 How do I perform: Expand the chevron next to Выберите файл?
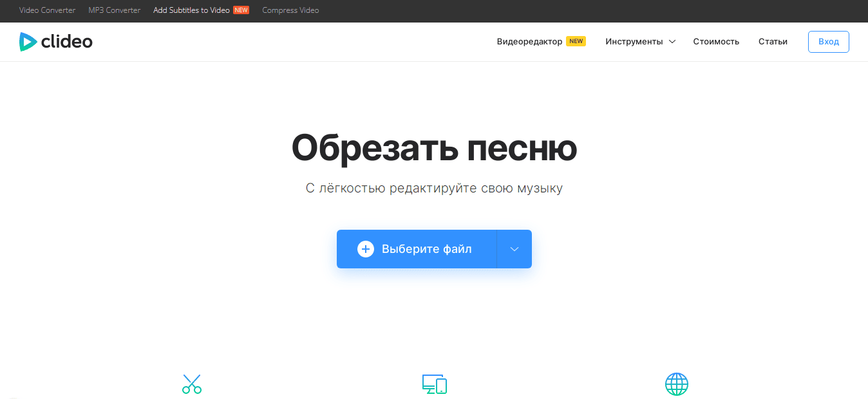[513, 248]
